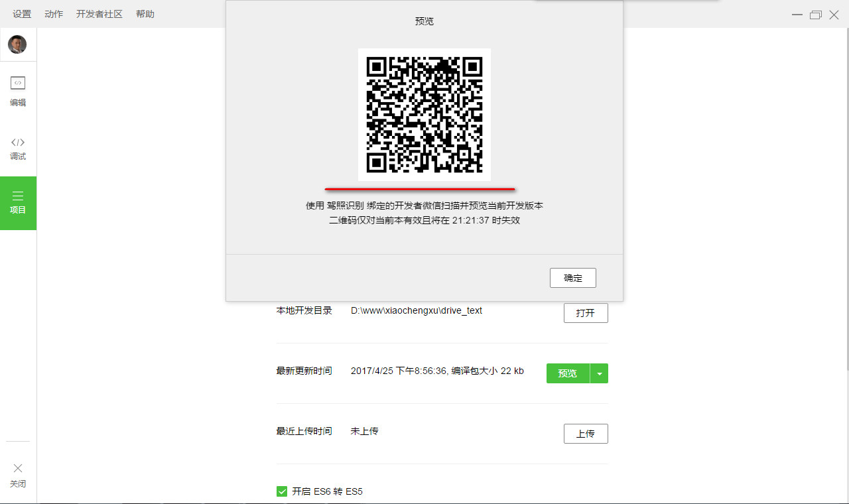Open the 设置 menu
The width and height of the screenshot is (849, 504).
pos(22,14)
